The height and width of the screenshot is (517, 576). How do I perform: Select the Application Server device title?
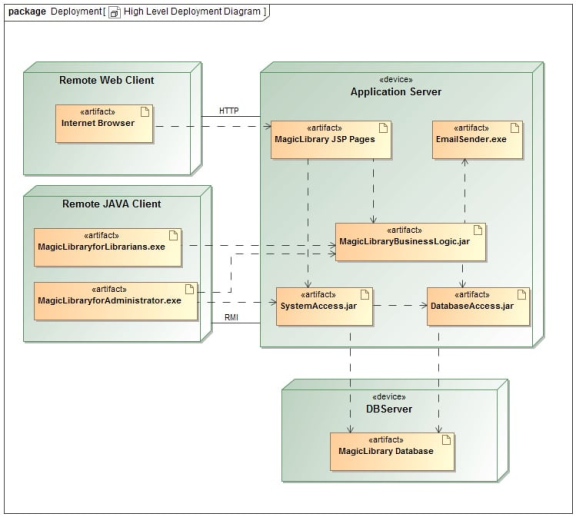pos(396,91)
